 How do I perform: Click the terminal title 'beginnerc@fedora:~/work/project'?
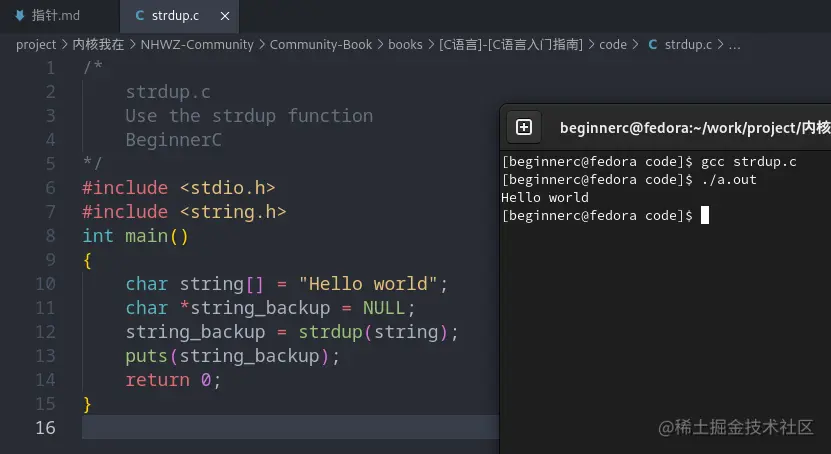[695, 128]
